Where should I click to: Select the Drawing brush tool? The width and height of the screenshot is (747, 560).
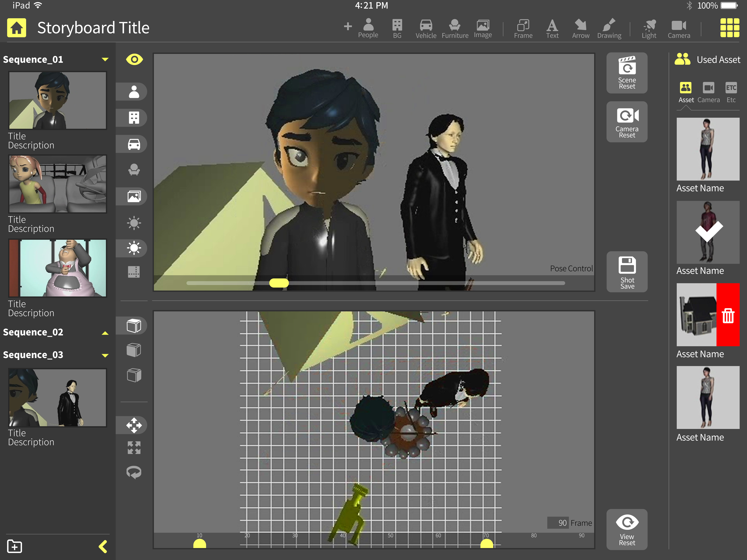(x=609, y=29)
